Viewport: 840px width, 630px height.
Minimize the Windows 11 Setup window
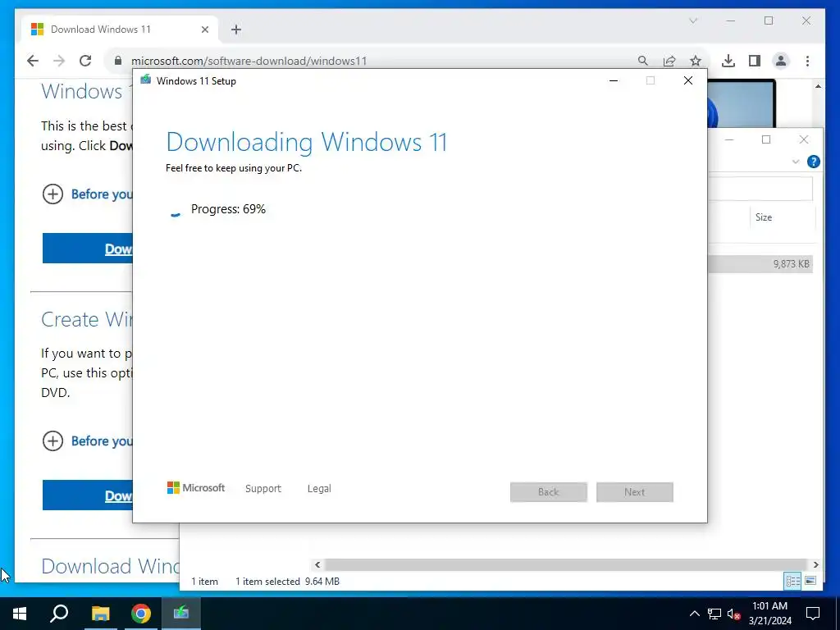click(614, 80)
